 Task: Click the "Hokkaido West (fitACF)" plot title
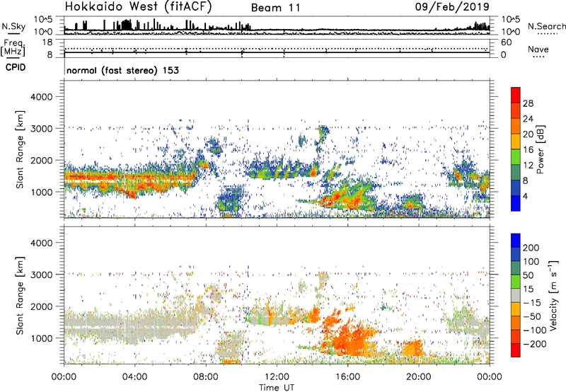click(139, 7)
